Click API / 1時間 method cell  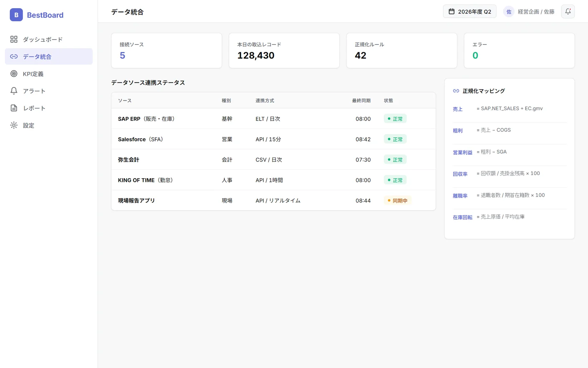269,180
